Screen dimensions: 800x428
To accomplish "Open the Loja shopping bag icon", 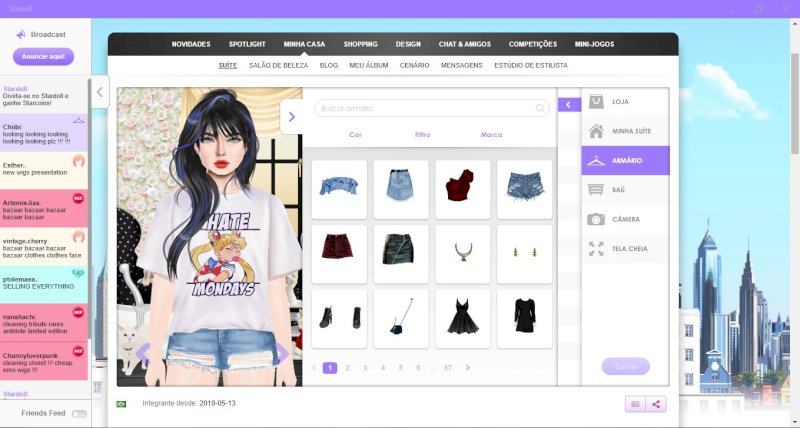I will pyautogui.click(x=596, y=101).
